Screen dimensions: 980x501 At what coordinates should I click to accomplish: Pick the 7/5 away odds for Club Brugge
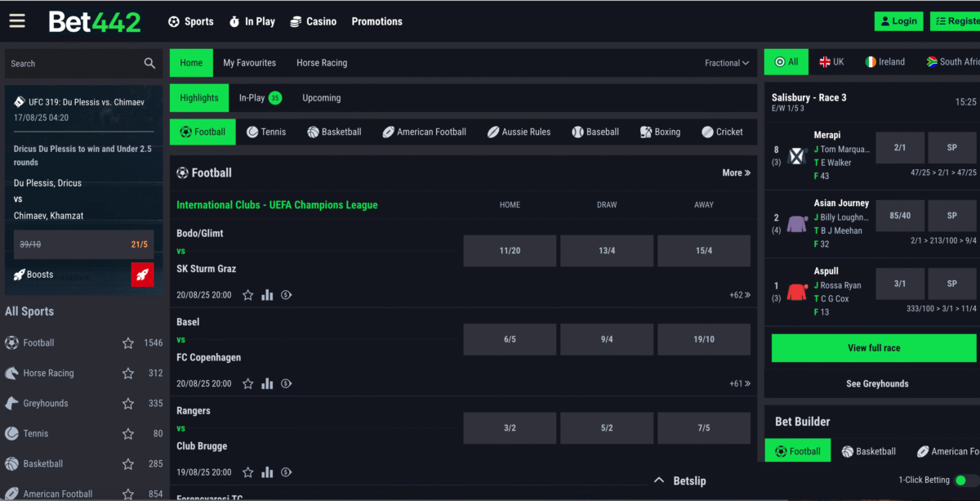[704, 428]
